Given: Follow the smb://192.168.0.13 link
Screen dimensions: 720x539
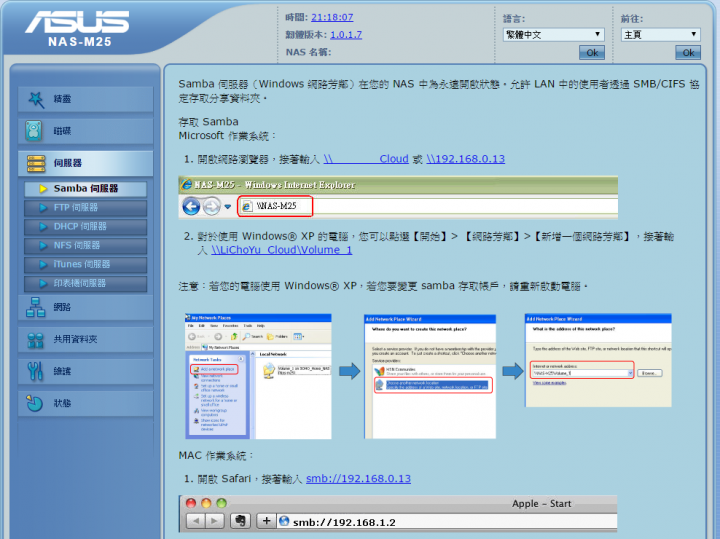Looking at the screenshot, I should pyautogui.click(x=358, y=479).
